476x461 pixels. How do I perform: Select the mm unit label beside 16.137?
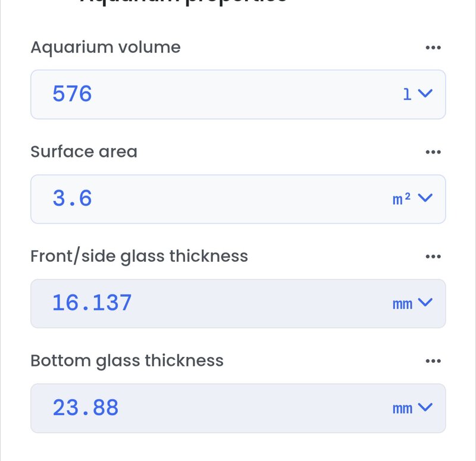coord(402,304)
